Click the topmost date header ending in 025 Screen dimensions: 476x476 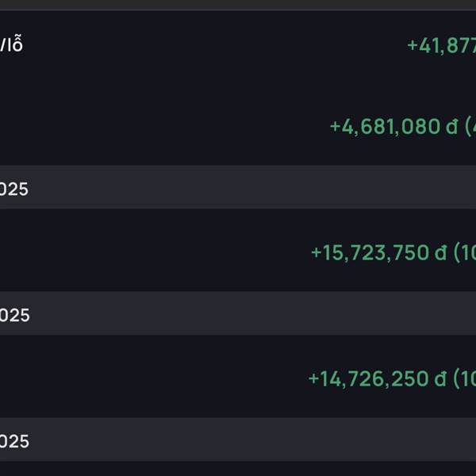click(14, 189)
